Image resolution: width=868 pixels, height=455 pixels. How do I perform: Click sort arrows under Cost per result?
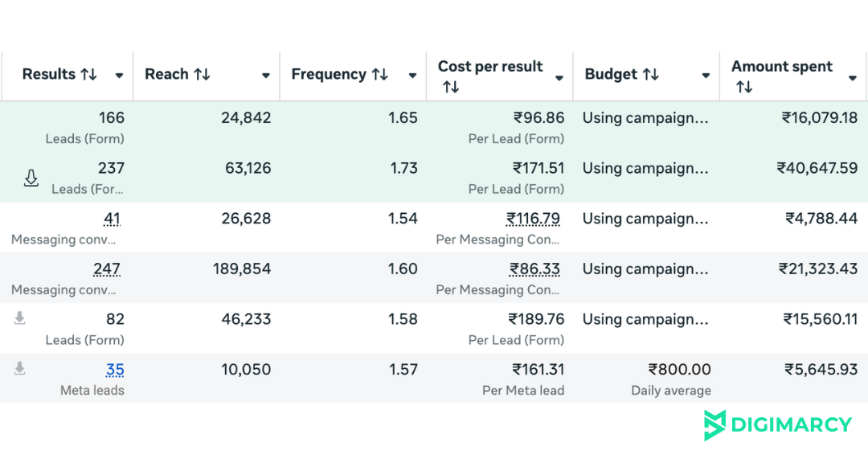coord(450,87)
